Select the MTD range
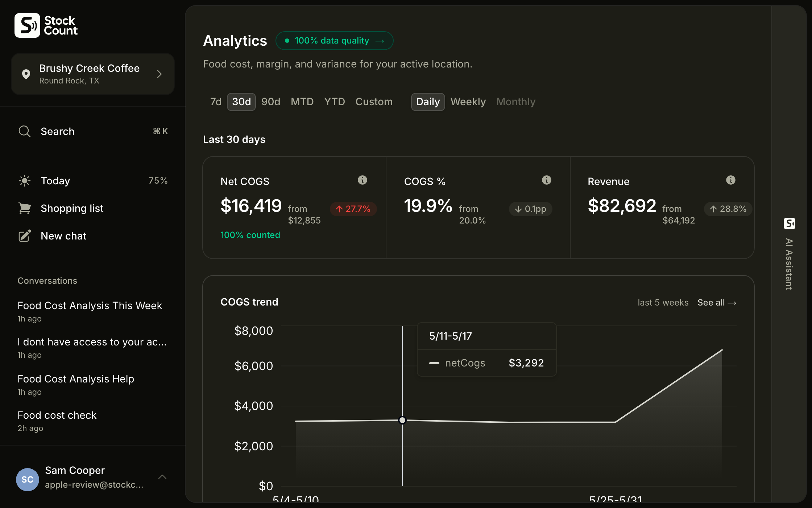This screenshot has height=508, width=812. 302,102
